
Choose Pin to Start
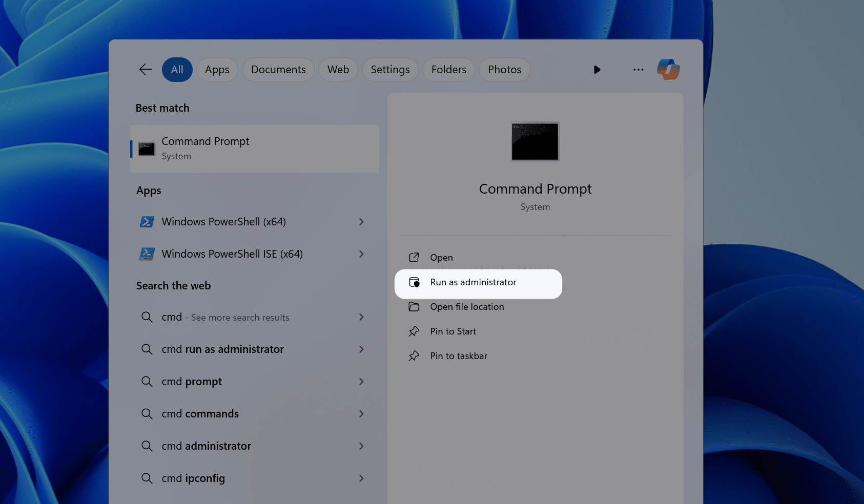click(453, 331)
